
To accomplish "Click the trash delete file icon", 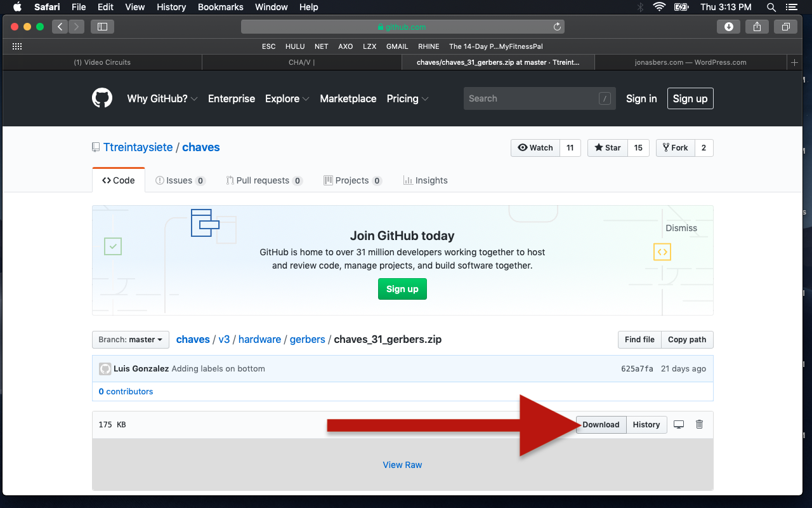I will click(x=699, y=424).
